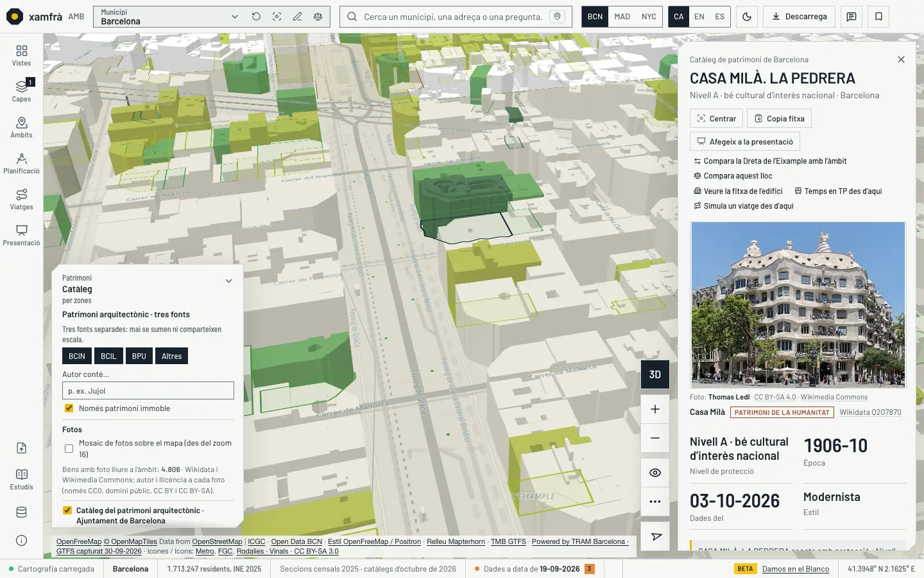The width and height of the screenshot is (924, 578).
Task: Click the 'Autor conté' text input
Action: [148, 390]
